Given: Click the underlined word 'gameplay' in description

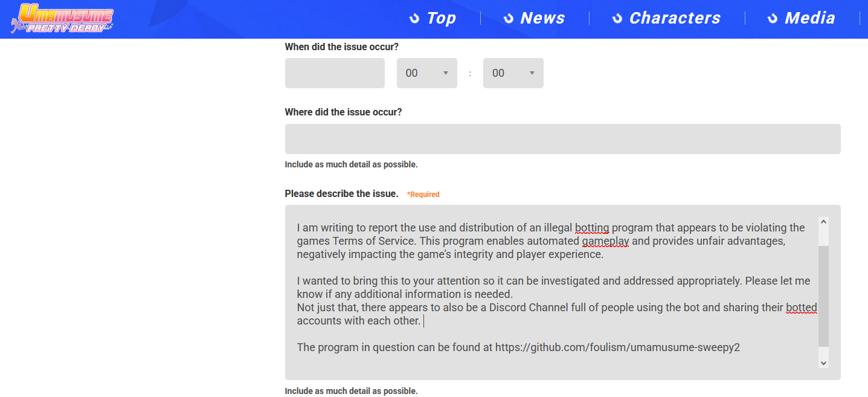Looking at the screenshot, I should click(x=606, y=241).
